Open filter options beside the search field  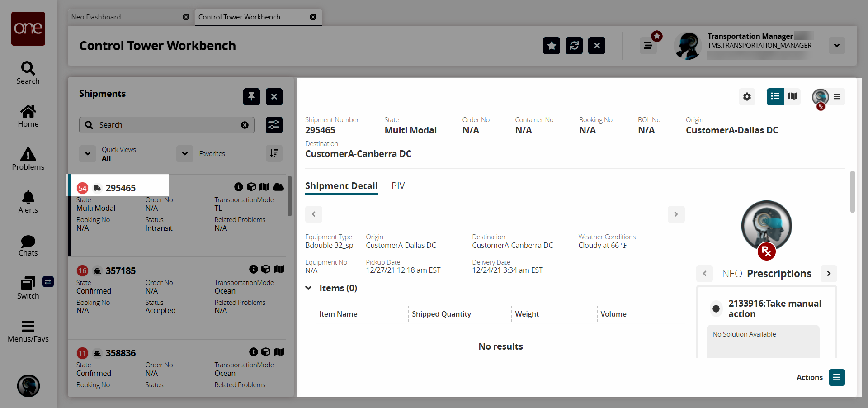pos(274,125)
